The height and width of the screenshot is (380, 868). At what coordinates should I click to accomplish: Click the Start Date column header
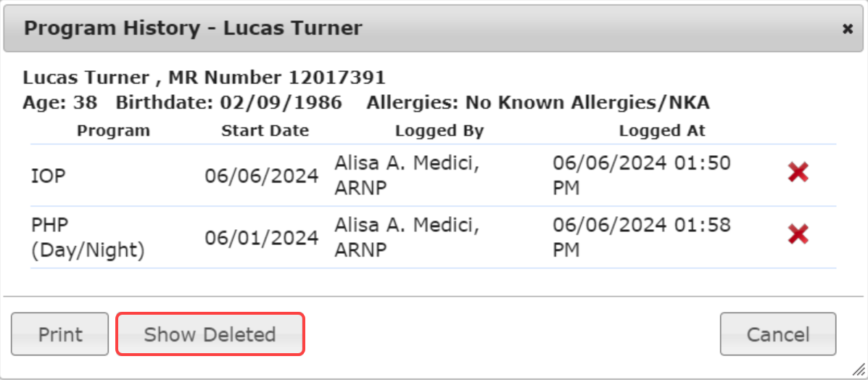[265, 131]
